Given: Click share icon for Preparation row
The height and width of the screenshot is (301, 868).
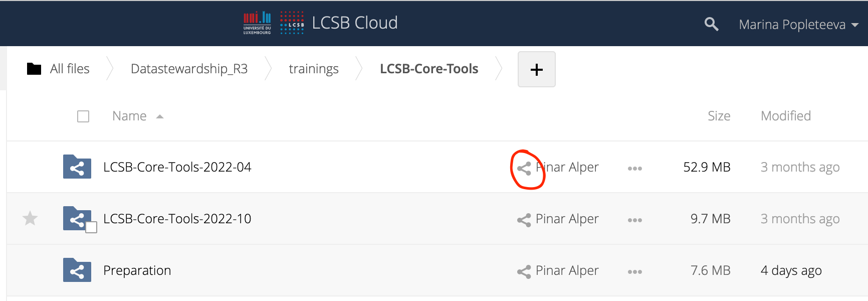Looking at the screenshot, I should 524,271.
